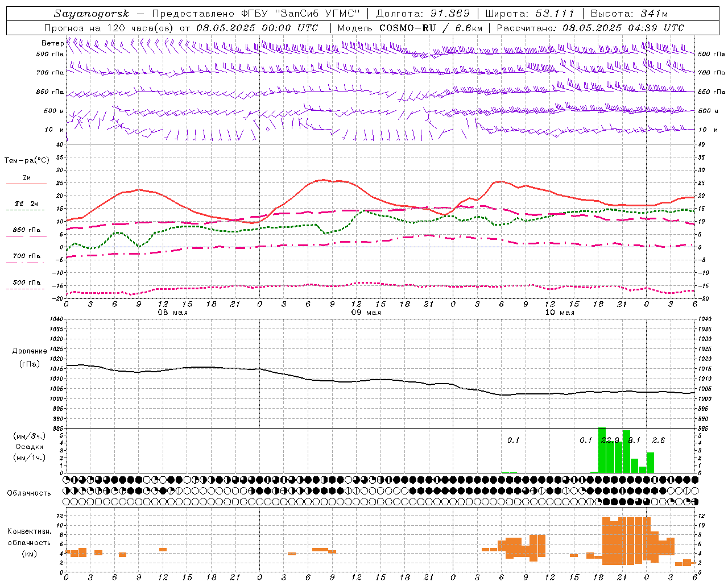Image resolution: width=728 pixels, height=582 pixels.
Task: Click the 'Облачность' cloud cover label
Action: [29, 493]
